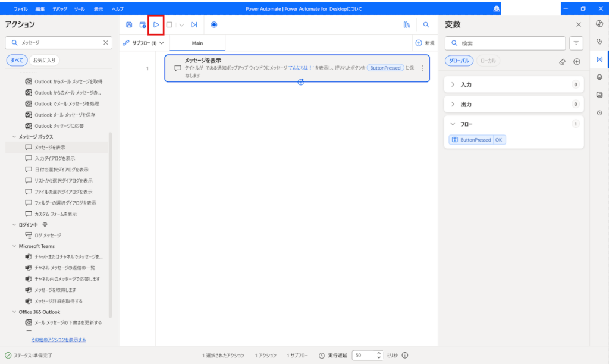Image resolution: width=609 pixels, height=364 pixels.
Task: Click the save flow icon
Action: point(129,25)
